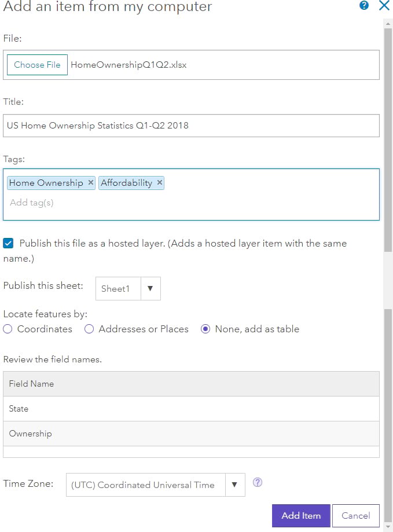Remove the "Home Ownership" tag
This screenshot has height=532, width=393.
click(x=91, y=182)
